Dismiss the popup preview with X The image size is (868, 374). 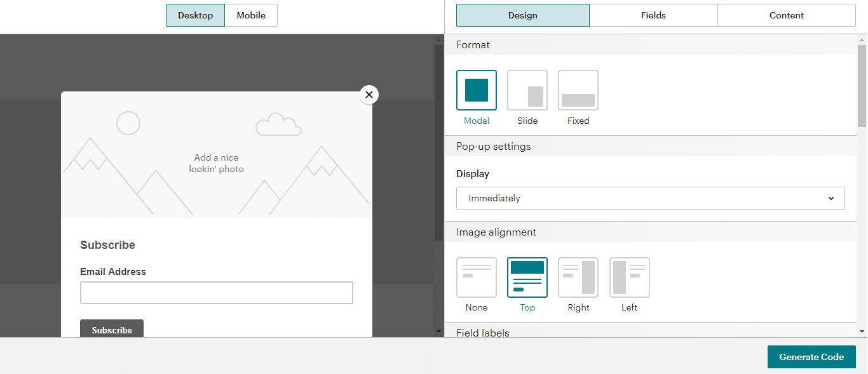(x=369, y=94)
